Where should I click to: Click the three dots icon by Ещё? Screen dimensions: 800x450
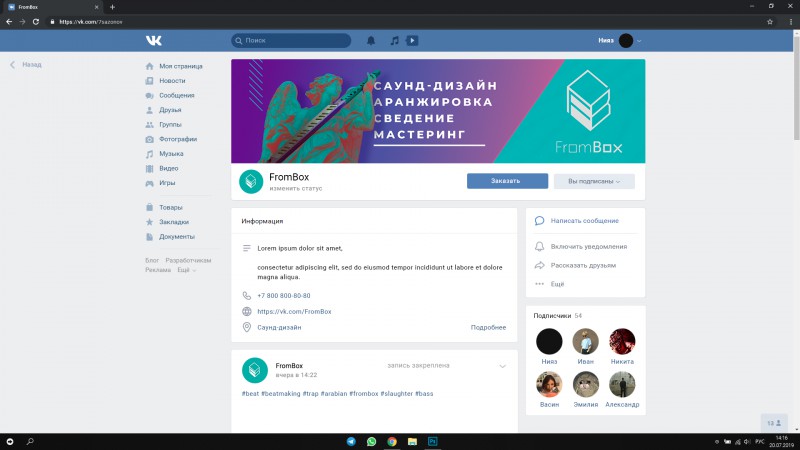coord(539,284)
